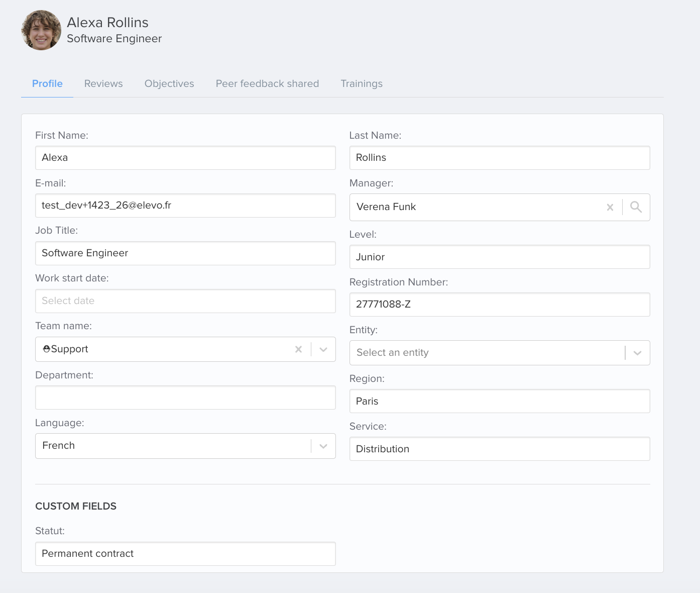The height and width of the screenshot is (593, 700).
Task: Click the Team name: label
Action: (x=63, y=326)
